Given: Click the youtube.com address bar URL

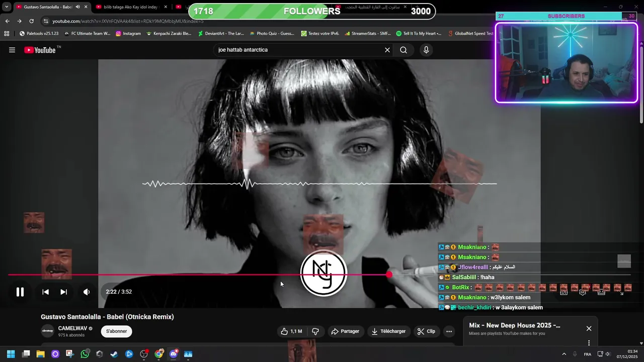Looking at the screenshot, I should pos(128,21).
